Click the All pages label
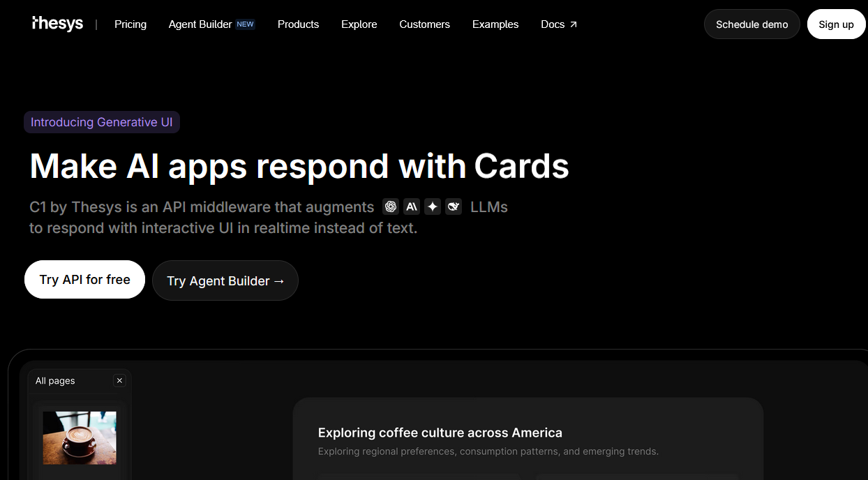This screenshot has height=480, width=868. click(x=55, y=381)
